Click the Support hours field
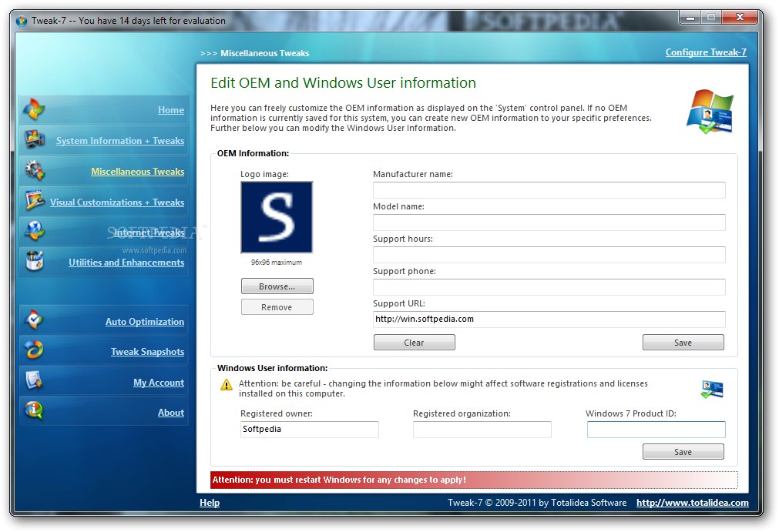The width and height of the screenshot is (779, 532). (x=549, y=255)
